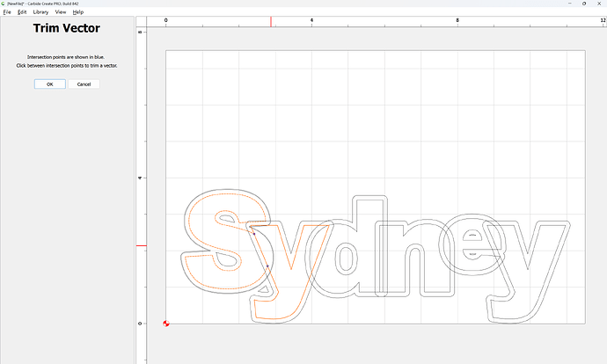Open the Edit menu
This screenshot has width=607, height=364.
[x=21, y=12]
